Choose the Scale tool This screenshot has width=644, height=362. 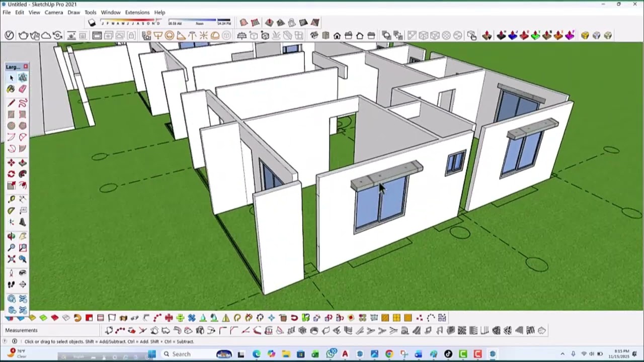pos(11,186)
